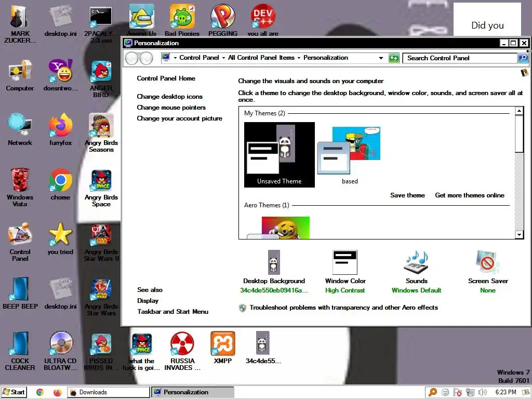Click the Personalization help icon

pyautogui.click(x=525, y=73)
